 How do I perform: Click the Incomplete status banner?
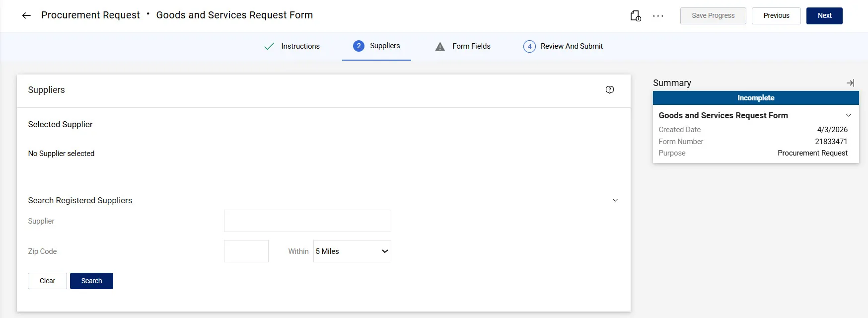coord(756,98)
